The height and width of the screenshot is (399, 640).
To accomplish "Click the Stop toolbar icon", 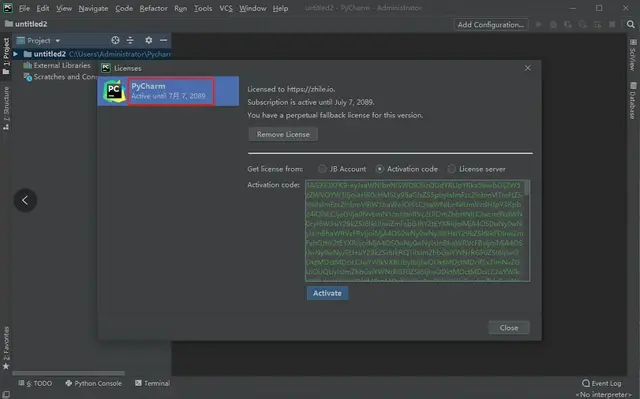I will pos(612,24).
